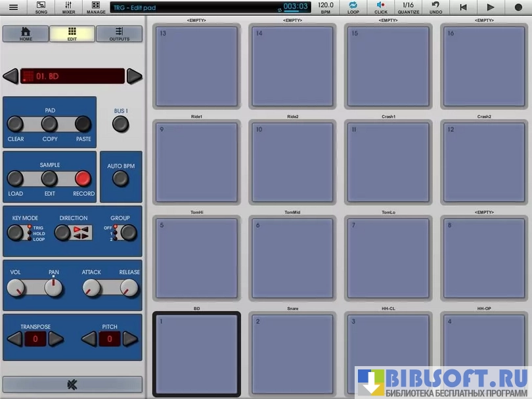Increase Pitch with right arrow
532x399 pixels.
click(130, 339)
